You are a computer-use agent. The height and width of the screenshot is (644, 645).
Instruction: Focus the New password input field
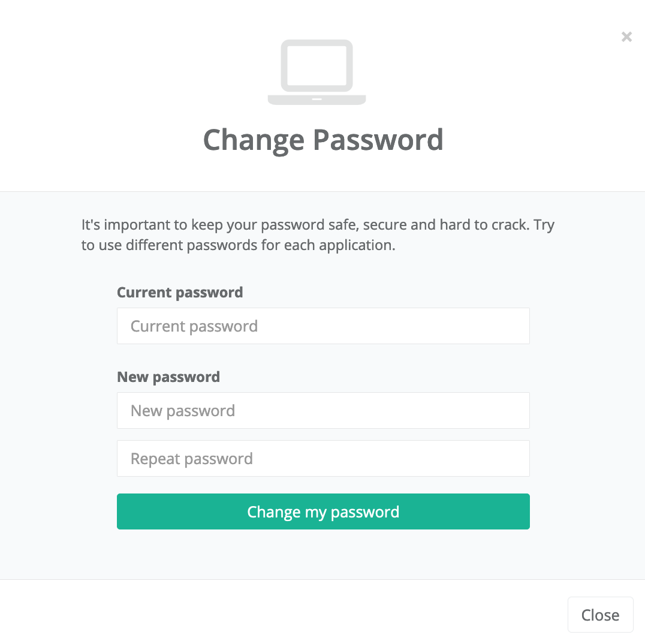(x=323, y=411)
